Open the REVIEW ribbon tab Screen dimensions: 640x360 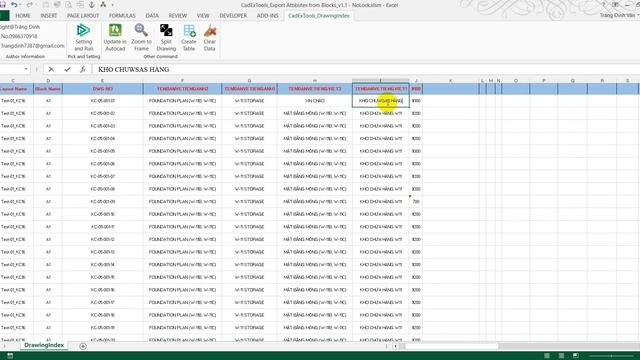pyautogui.click(x=178, y=16)
